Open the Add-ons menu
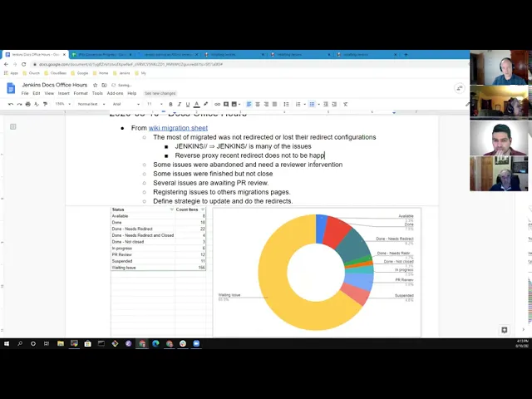Viewport: 532px width, 399px height. click(x=115, y=93)
